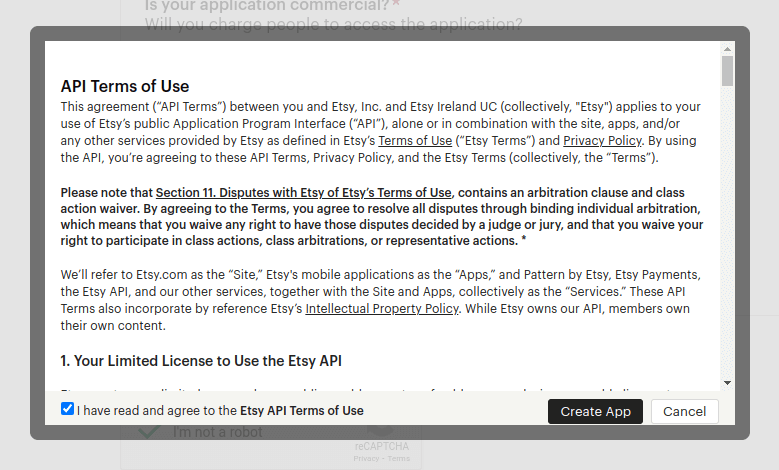
Task: Click the scrollbar thumb in terms dialog
Action: tap(727, 71)
